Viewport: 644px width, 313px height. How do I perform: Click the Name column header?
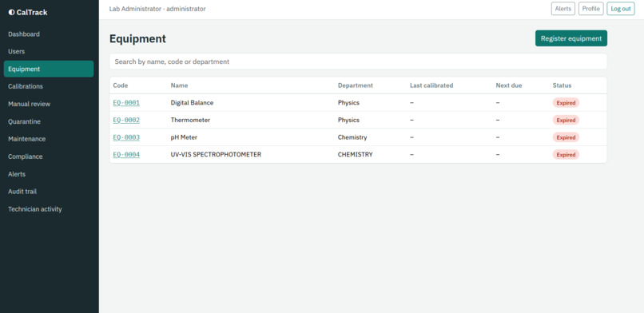(x=179, y=85)
